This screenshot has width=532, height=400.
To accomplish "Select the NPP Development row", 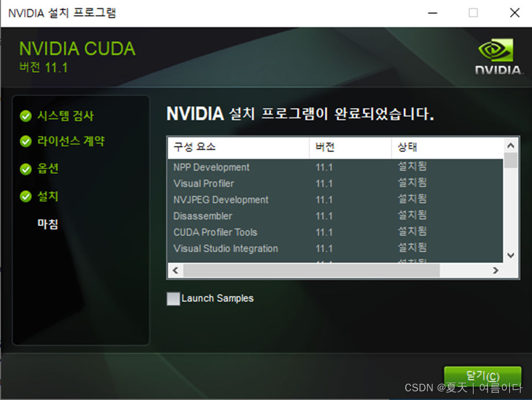I will coord(335,167).
